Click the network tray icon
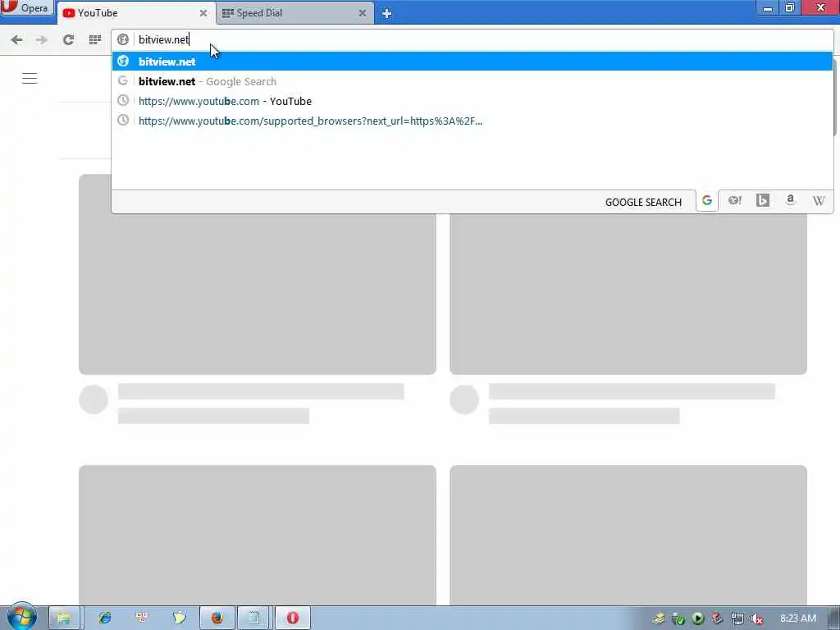 click(x=737, y=619)
